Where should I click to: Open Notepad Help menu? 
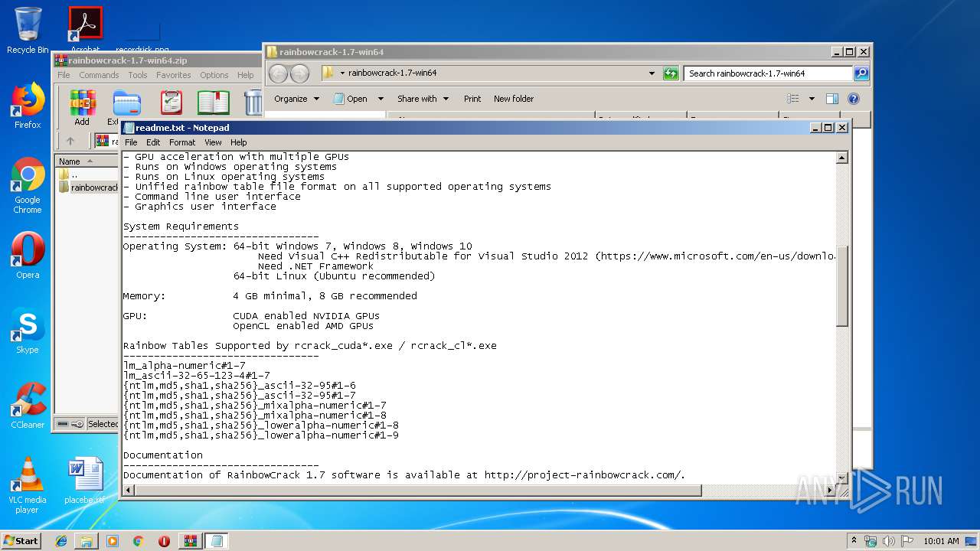tap(239, 142)
